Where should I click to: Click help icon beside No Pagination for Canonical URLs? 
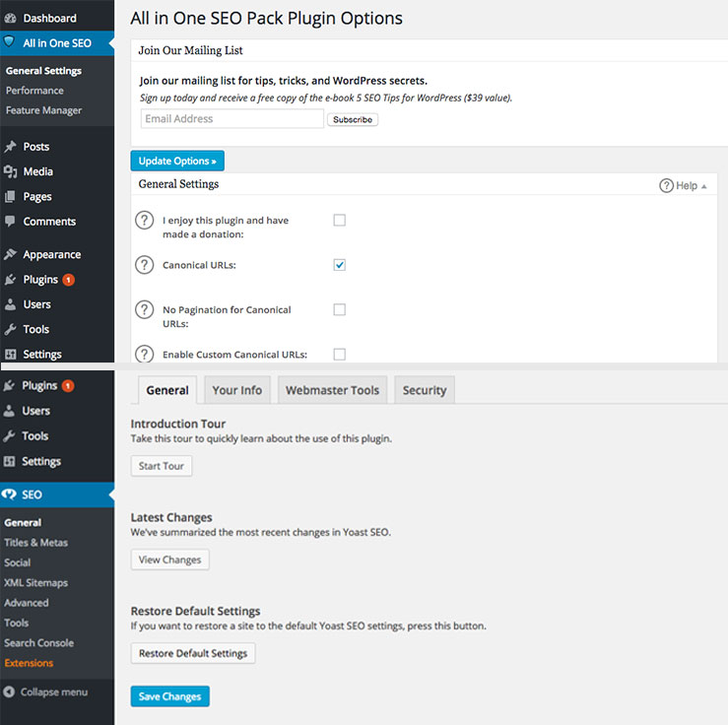(145, 309)
